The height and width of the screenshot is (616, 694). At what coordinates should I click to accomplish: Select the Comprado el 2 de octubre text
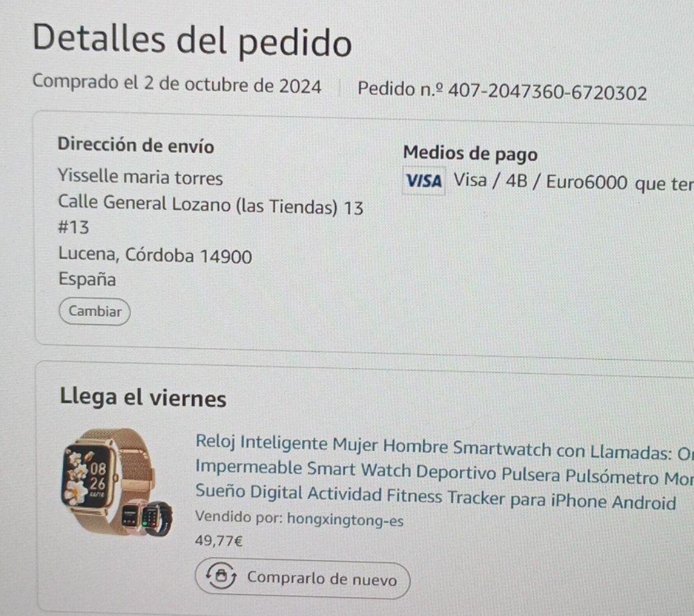177,84
